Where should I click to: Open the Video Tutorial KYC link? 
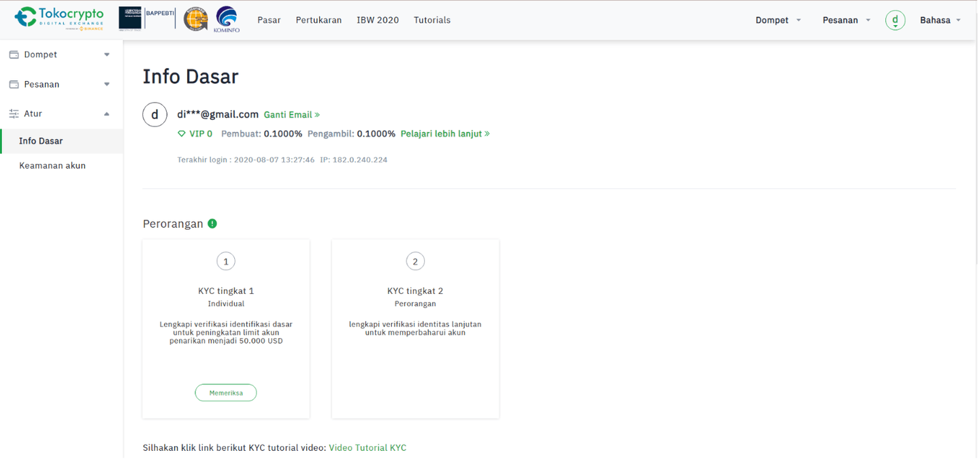(x=367, y=447)
